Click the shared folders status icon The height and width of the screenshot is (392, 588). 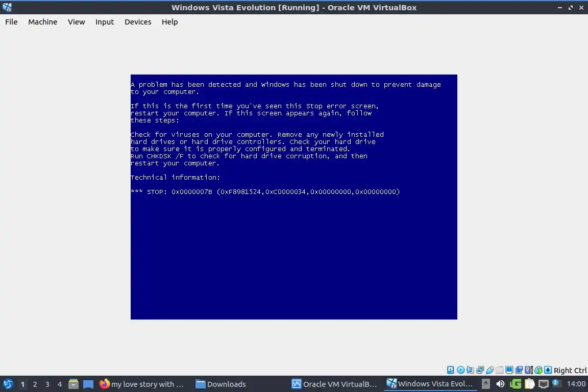click(x=500, y=370)
